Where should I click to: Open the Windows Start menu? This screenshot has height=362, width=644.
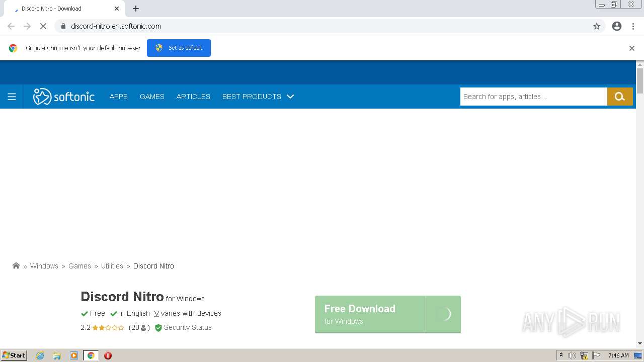click(x=14, y=355)
